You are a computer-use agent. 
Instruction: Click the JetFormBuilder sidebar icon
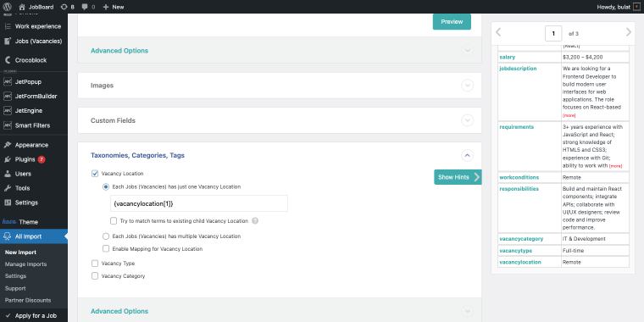pos(8,96)
